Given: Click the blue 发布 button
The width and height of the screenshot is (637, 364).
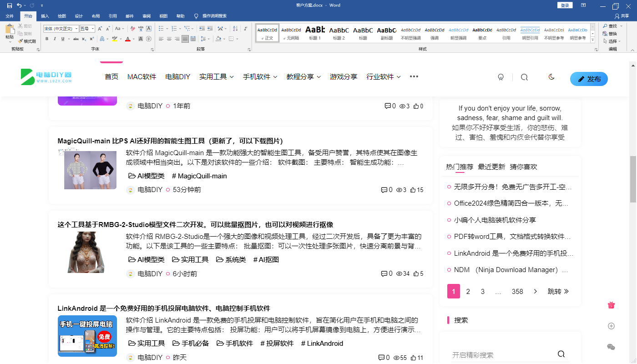Looking at the screenshot, I should click(x=589, y=79).
